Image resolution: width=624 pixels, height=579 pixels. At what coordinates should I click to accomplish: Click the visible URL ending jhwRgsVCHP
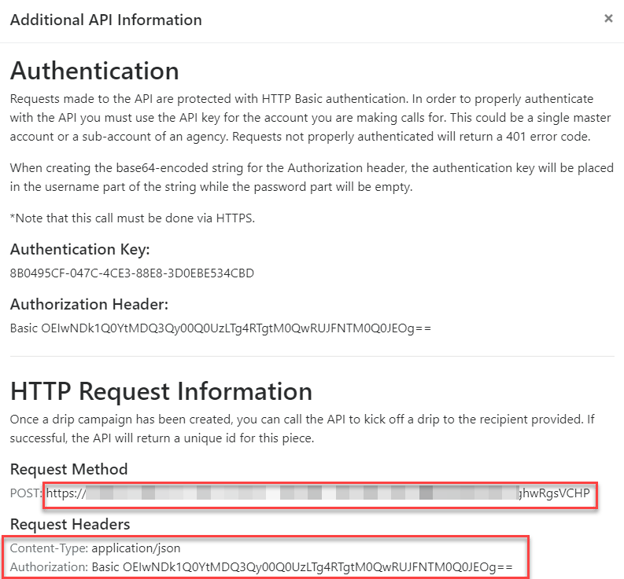(x=554, y=493)
